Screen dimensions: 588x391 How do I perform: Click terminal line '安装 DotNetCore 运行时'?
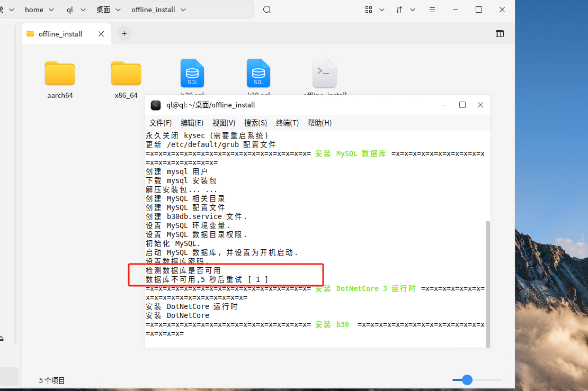[192, 306]
